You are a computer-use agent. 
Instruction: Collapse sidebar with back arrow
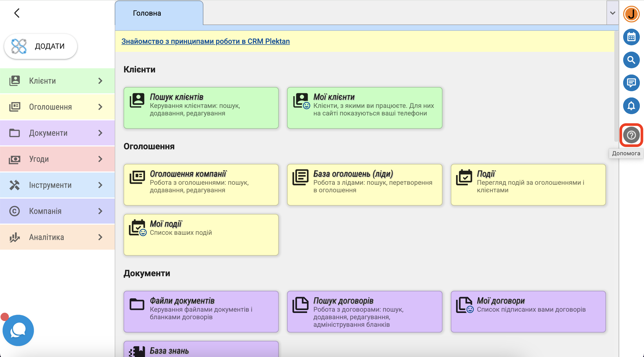click(x=17, y=13)
